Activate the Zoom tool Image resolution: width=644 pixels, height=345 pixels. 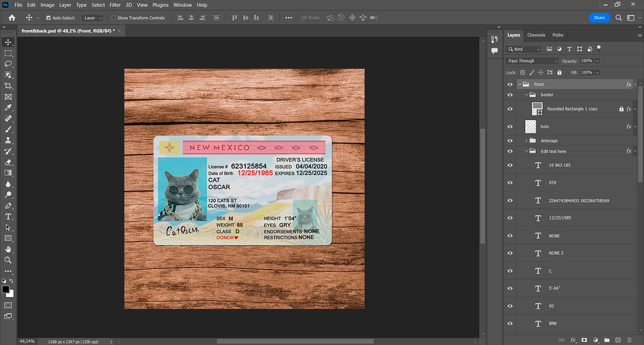[8, 260]
